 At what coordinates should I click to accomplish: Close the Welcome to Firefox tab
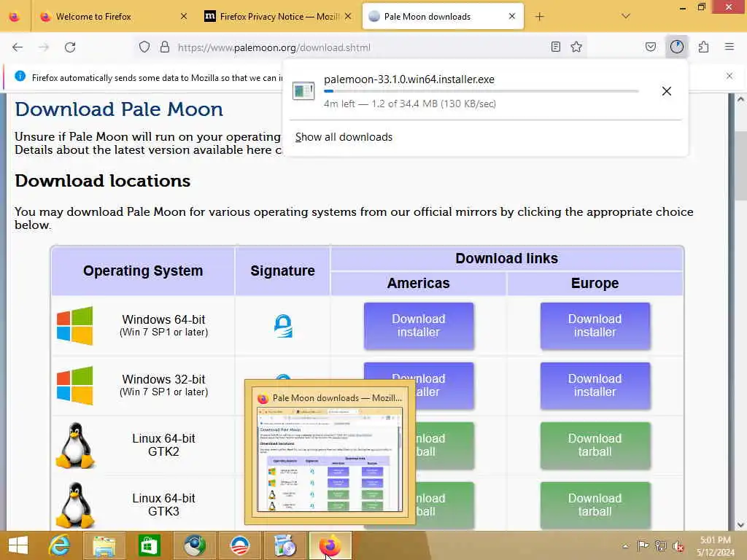tap(184, 16)
